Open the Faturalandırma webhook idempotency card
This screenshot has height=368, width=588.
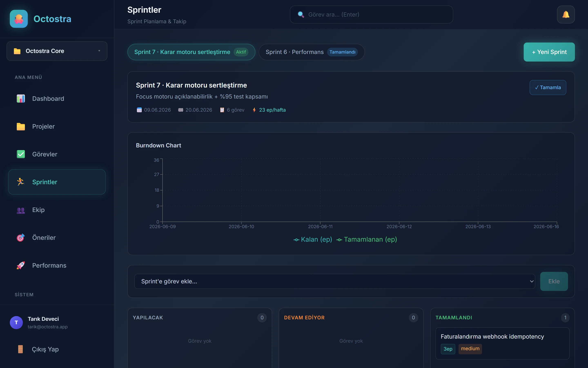pyautogui.click(x=502, y=343)
